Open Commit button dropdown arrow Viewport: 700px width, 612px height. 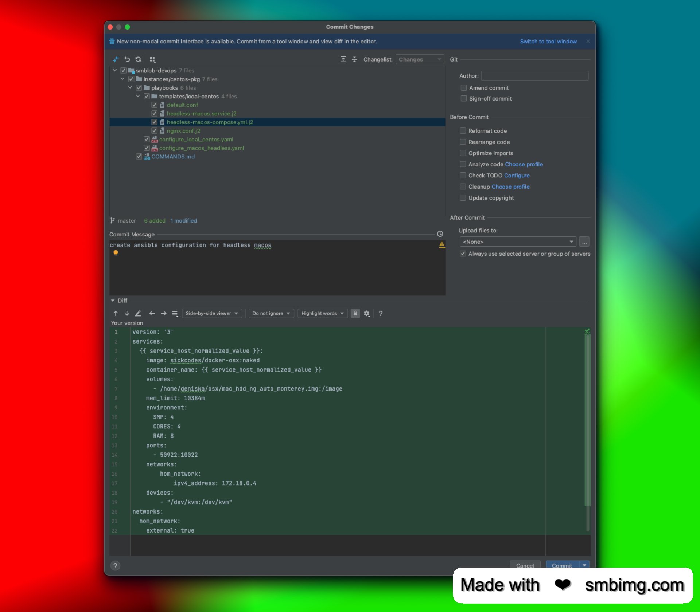(x=584, y=565)
